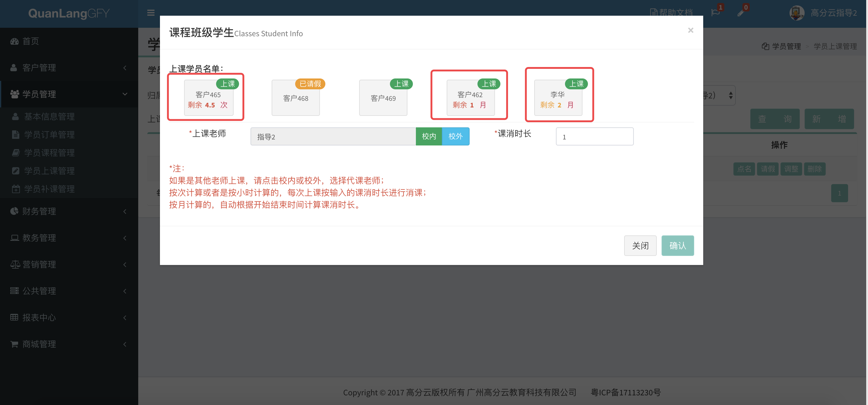Close dialog with the X icon
868x405 pixels.
coord(691,30)
